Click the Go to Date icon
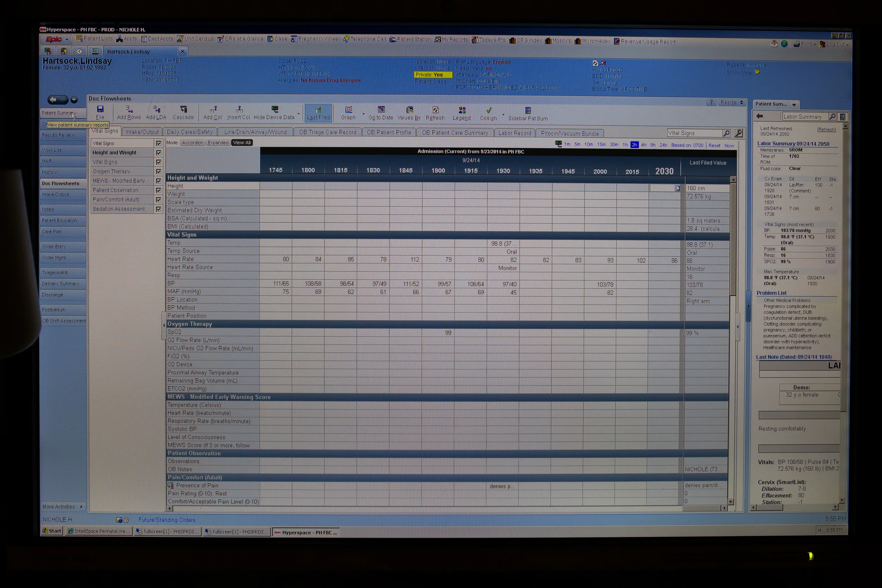 (x=381, y=110)
